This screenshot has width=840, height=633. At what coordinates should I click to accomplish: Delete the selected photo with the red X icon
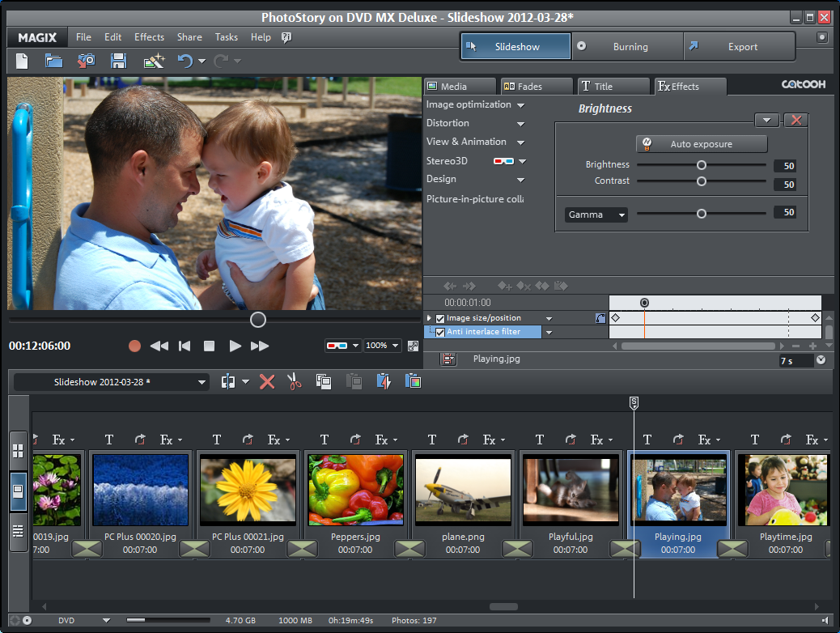click(267, 381)
